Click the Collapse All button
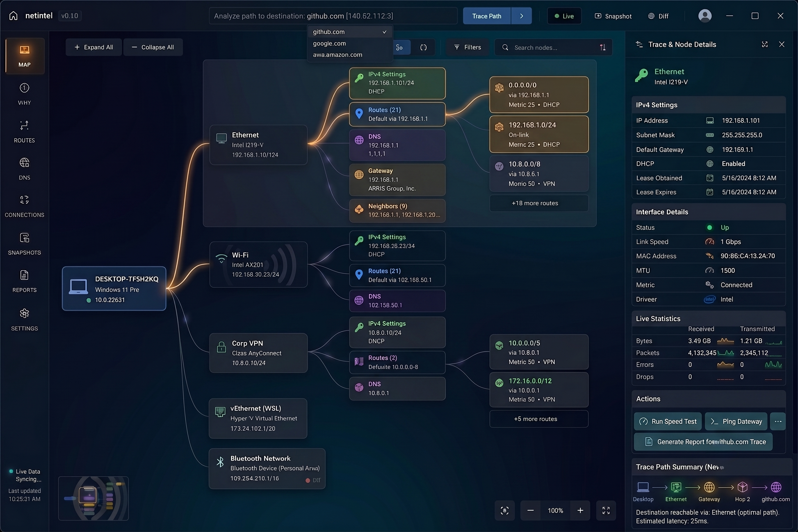 pos(153,47)
